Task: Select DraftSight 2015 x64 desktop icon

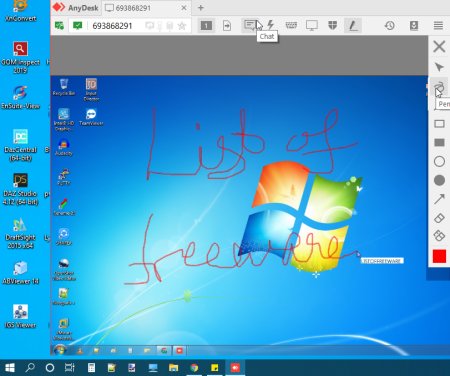Action: (20, 233)
